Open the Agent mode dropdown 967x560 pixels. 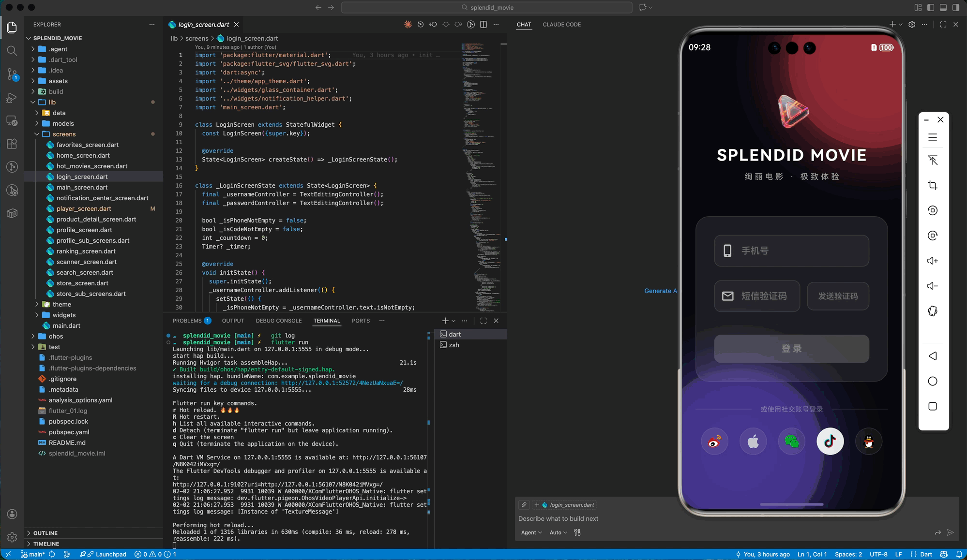(531, 532)
